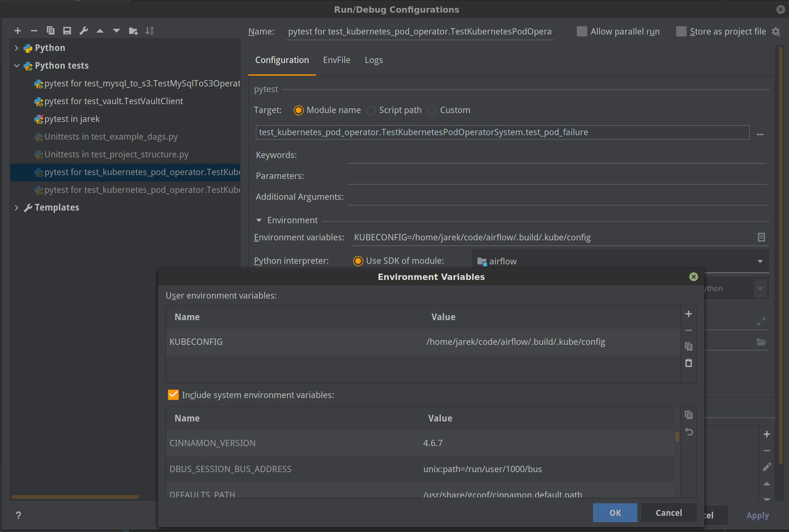Click the copy configuration icon
789x532 pixels.
(x=49, y=31)
